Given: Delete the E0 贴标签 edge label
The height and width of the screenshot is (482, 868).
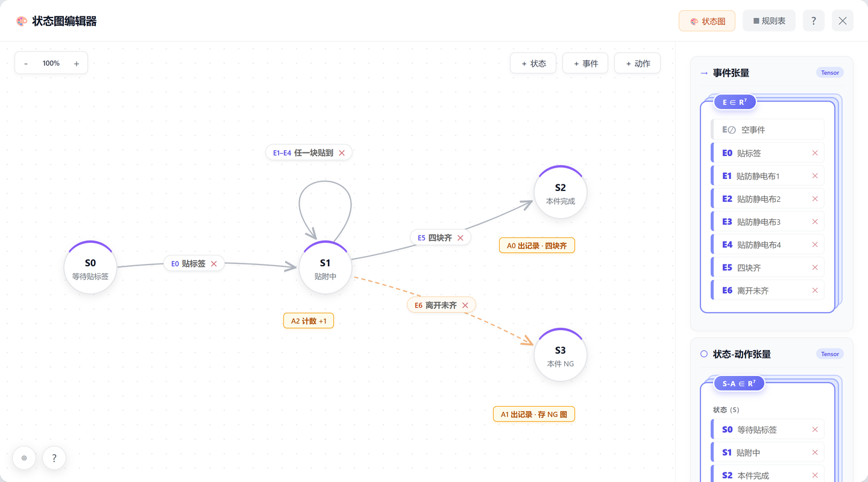Looking at the screenshot, I should (x=214, y=264).
